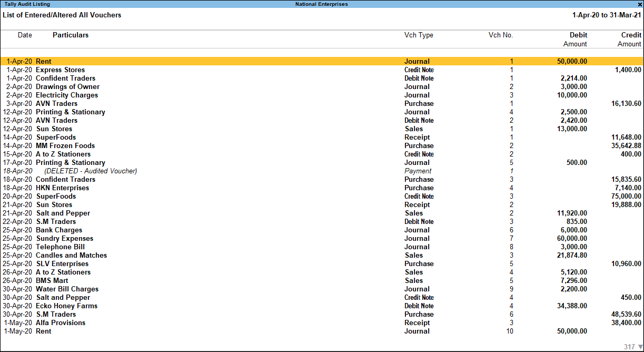
Task: Select the Alfa Provisions receipt entry
Action: coord(322,322)
